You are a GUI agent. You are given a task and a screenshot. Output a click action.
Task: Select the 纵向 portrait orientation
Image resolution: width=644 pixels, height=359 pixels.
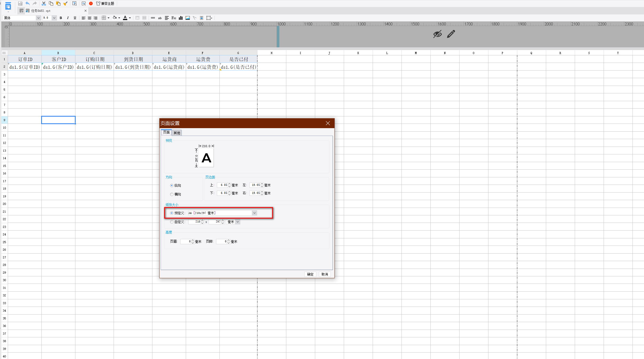pos(172,185)
